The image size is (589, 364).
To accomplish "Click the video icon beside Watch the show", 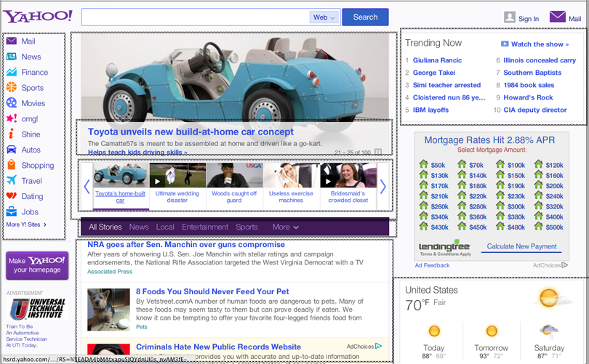I will (x=505, y=44).
